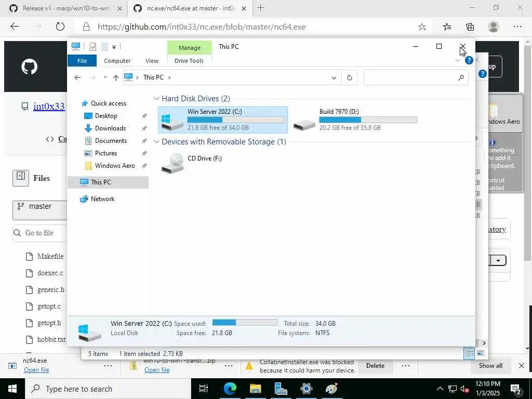Collapse the Hard Disk Drives group
This screenshot has height=399, width=532.
(156, 99)
